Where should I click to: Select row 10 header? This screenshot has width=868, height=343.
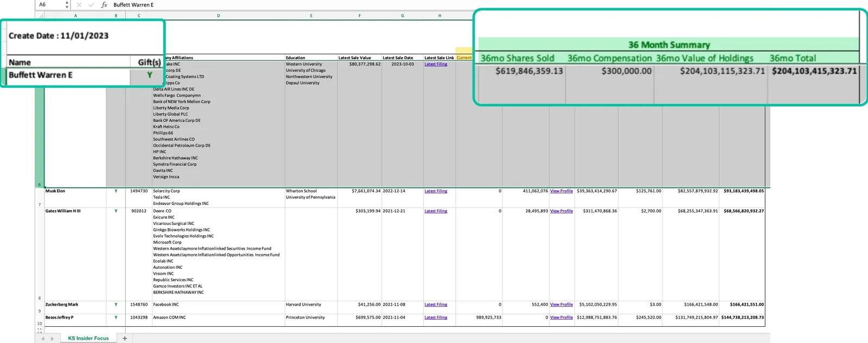[x=40, y=320]
